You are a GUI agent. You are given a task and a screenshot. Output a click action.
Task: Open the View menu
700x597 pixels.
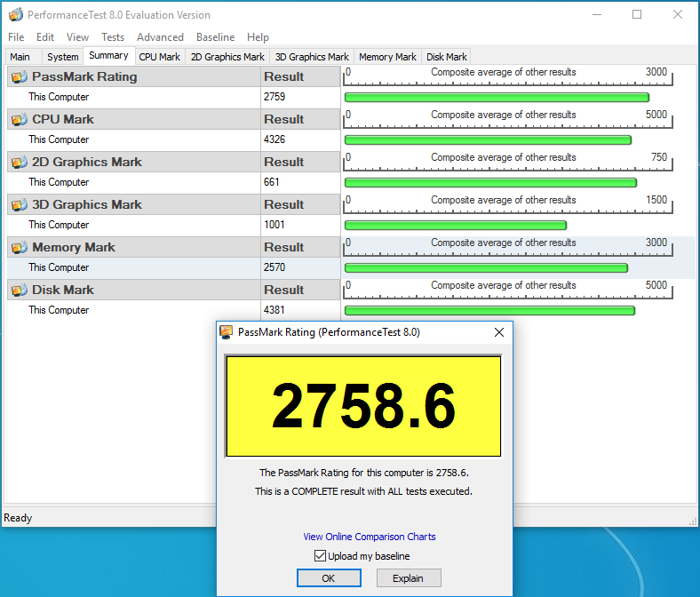77,37
